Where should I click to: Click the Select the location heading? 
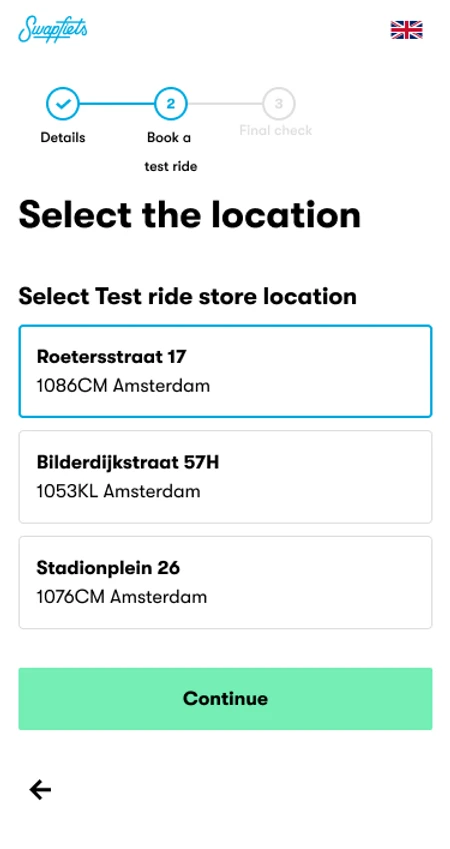coord(190,215)
